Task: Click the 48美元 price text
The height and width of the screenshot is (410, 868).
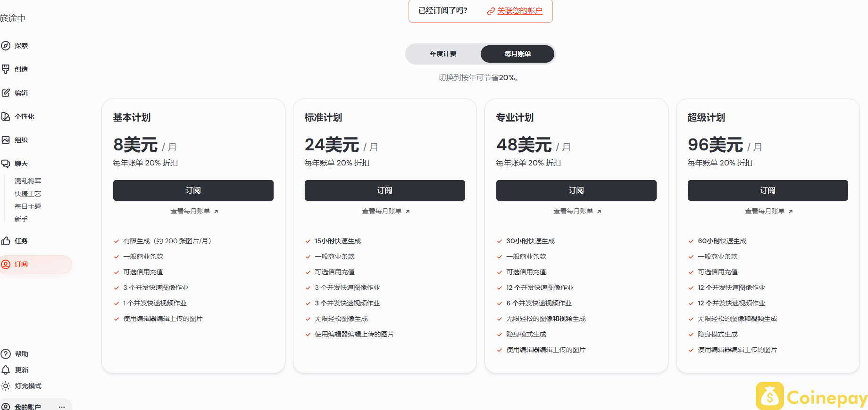Action: click(524, 145)
